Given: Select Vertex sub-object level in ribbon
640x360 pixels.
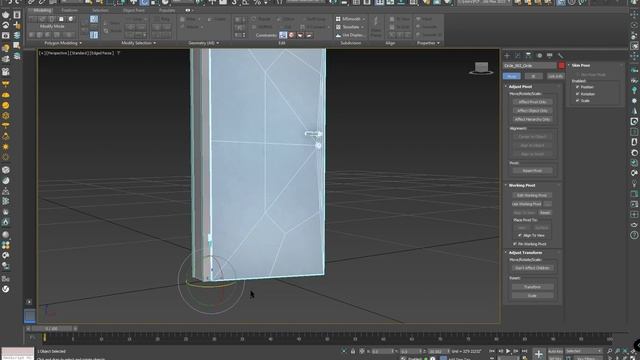Looking at the screenshot, I should pos(33,19).
